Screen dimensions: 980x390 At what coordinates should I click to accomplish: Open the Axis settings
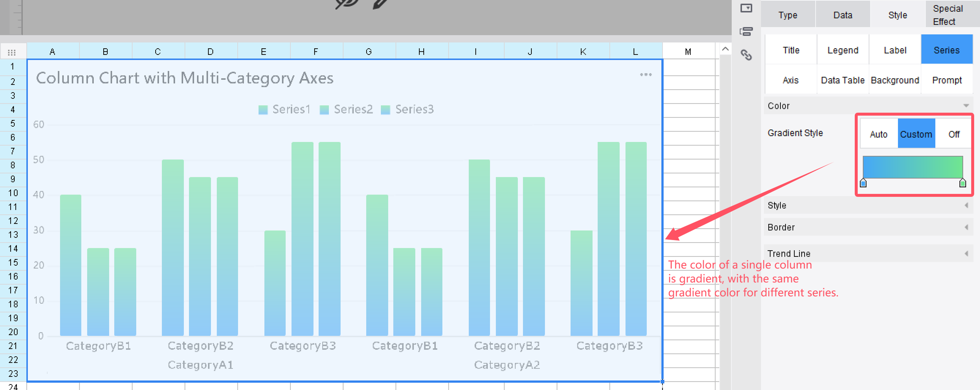point(791,80)
